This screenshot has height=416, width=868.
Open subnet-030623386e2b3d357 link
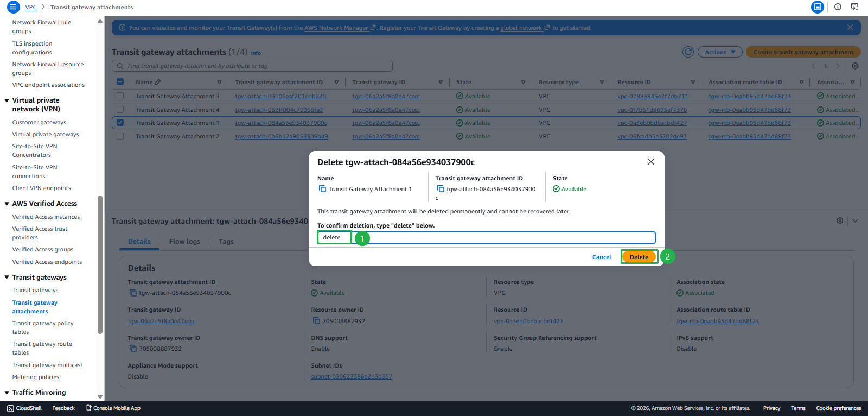pos(352,376)
